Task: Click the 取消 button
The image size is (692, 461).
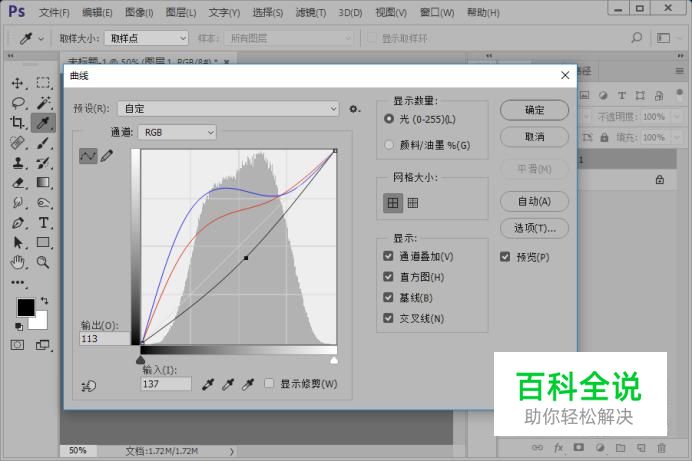Action: 534,137
